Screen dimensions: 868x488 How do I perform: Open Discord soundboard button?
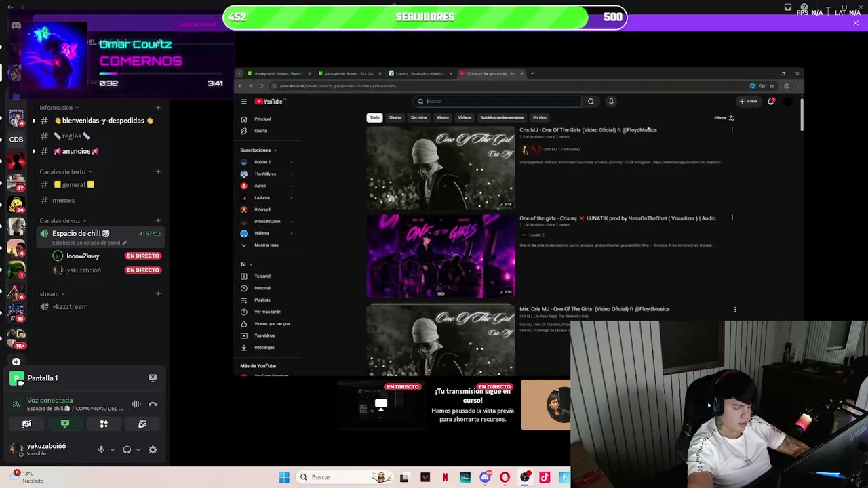click(142, 424)
